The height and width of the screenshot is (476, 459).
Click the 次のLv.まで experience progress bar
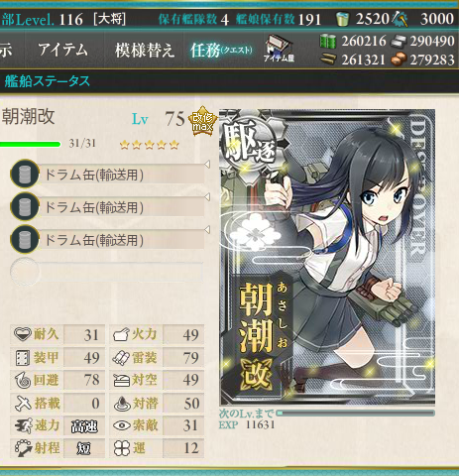pyautogui.click(x=355, y=414)
